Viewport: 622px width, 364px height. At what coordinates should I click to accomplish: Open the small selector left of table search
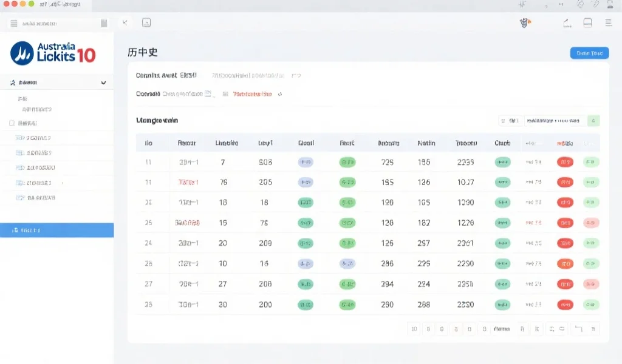pyautogui.click(x=510, y=121)
